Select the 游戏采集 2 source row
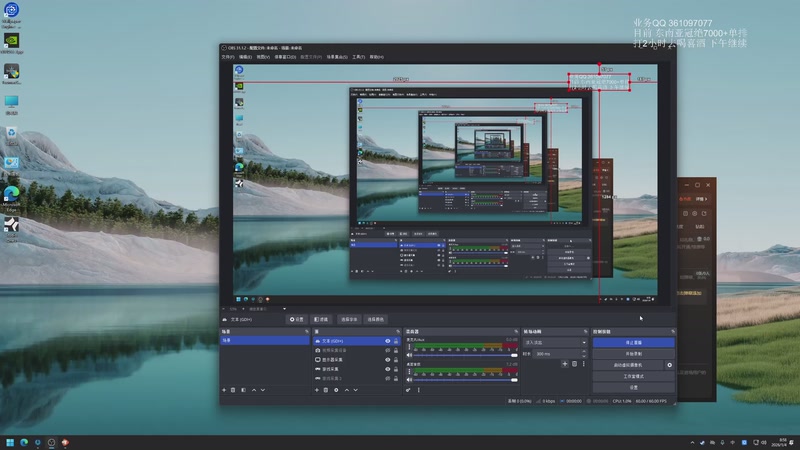Screen dimensions: 800x450 point(356,378)
